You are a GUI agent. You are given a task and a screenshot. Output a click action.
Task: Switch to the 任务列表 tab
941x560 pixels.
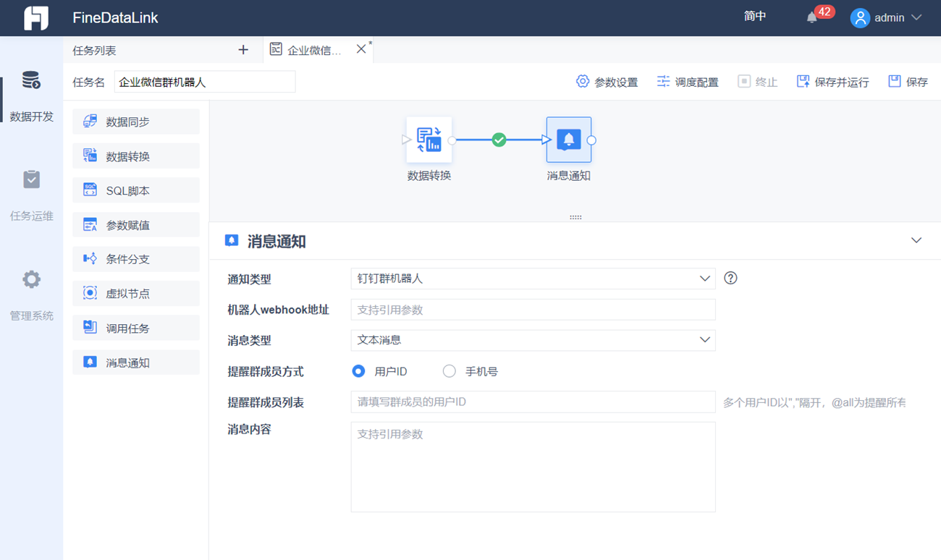click(94, 51)
